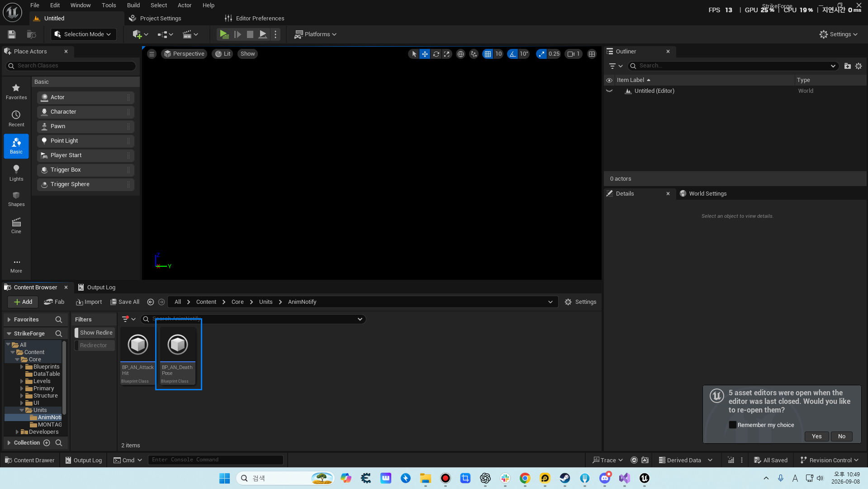Open the Build menu

coord(133,5)
